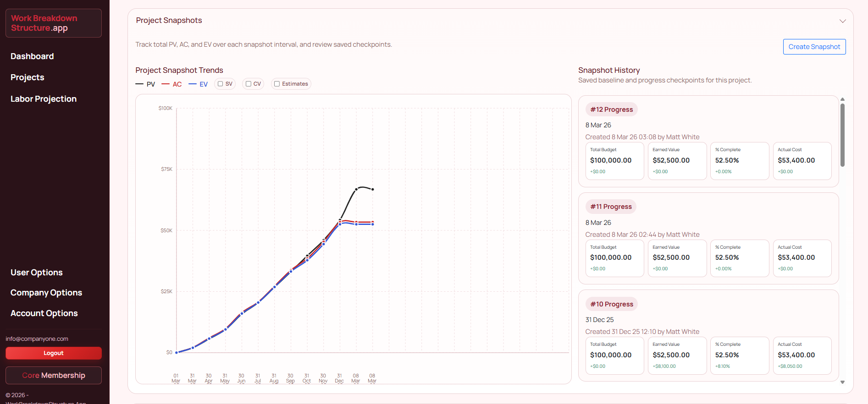This screenshot has height=404, width=868.
Task: Enable the SV checkbox
Action: point(221,84)
